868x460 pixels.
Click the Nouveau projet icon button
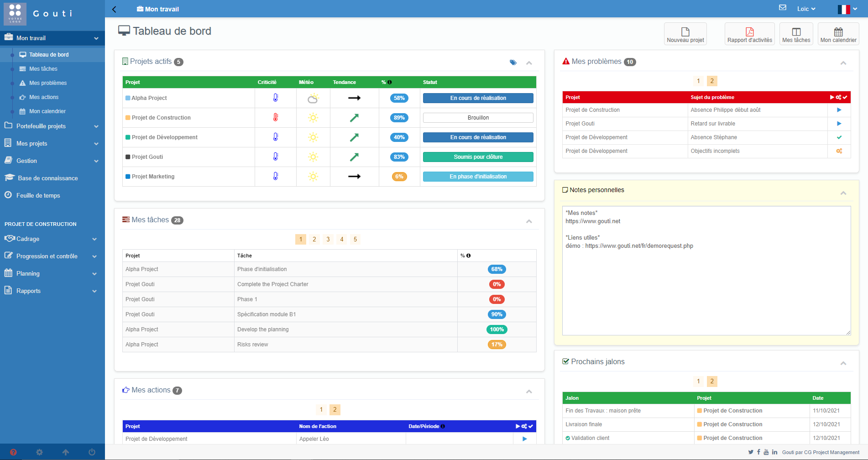click(685, 34)
